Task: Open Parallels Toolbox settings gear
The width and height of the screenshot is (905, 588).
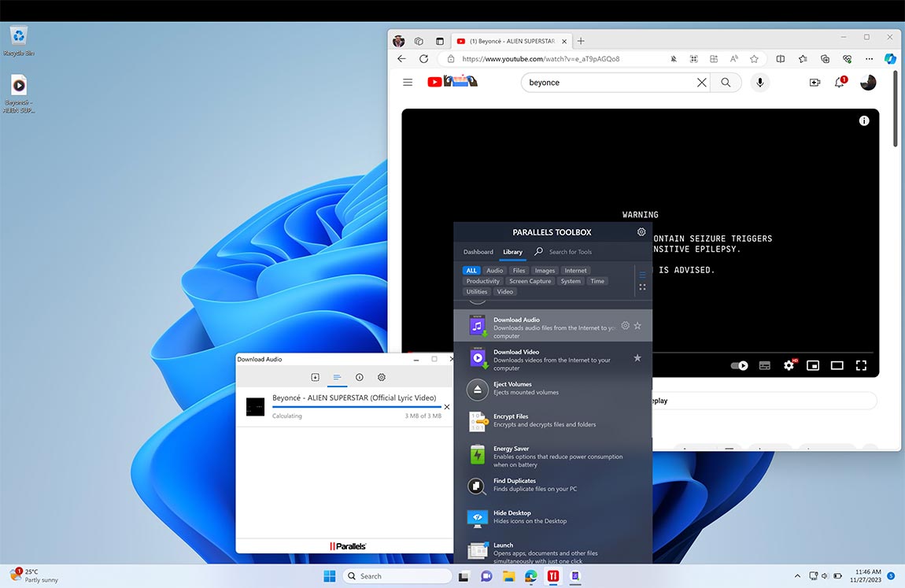Action: tap(641, 231)
